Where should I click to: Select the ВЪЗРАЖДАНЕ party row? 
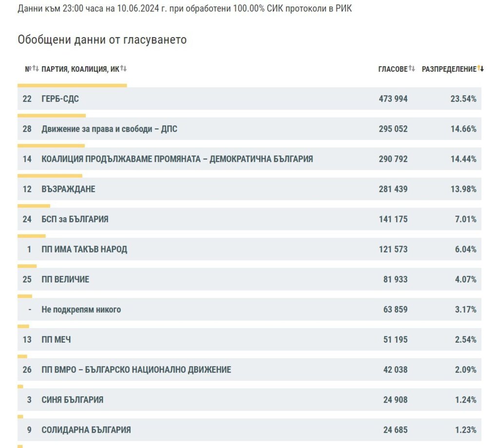pos(69,189)
